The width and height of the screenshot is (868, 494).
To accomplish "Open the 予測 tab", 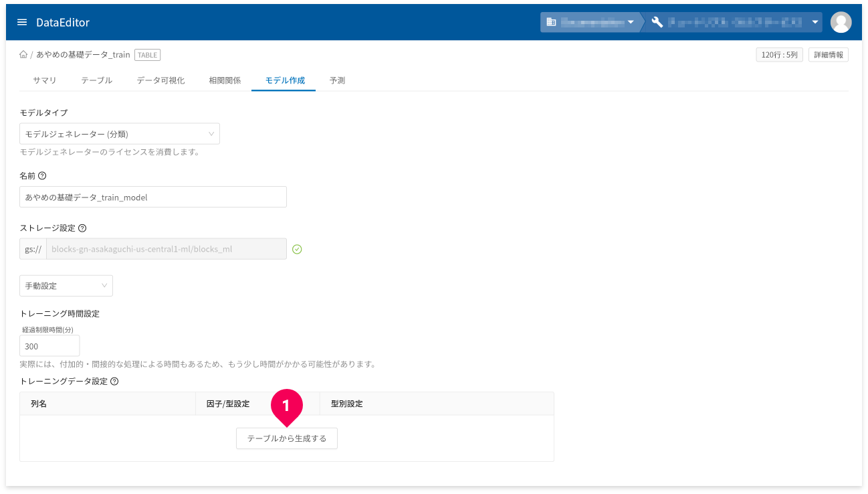I will tap(337, 80).
